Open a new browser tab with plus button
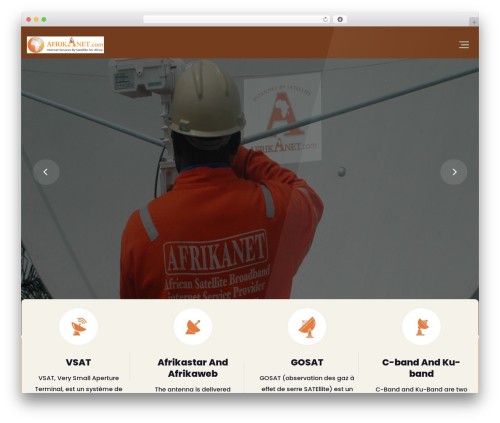Image resolution: width=500 pixels, height=423 pixels. click(474, 22)
